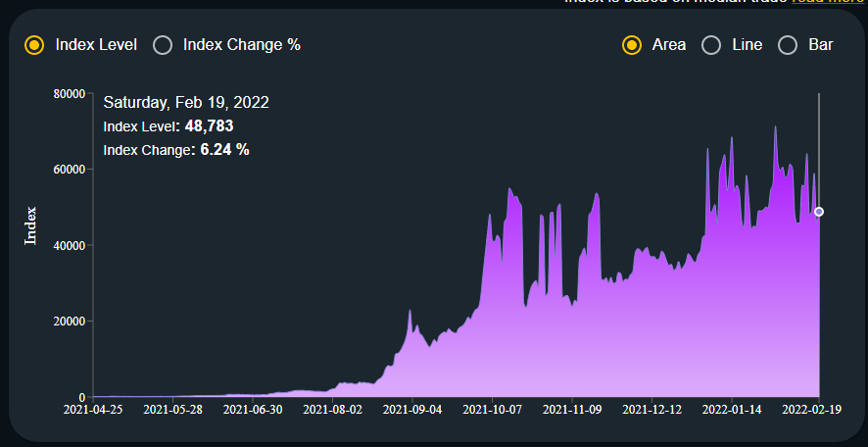Viewport: 868px width, 447px height.
Task: Click the 2022-02-19 x-axis date label
Action: click(811, 410)
